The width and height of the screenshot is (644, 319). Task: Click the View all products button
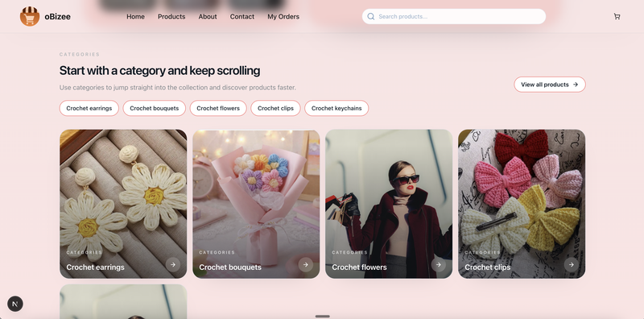[x=550, y=85]
